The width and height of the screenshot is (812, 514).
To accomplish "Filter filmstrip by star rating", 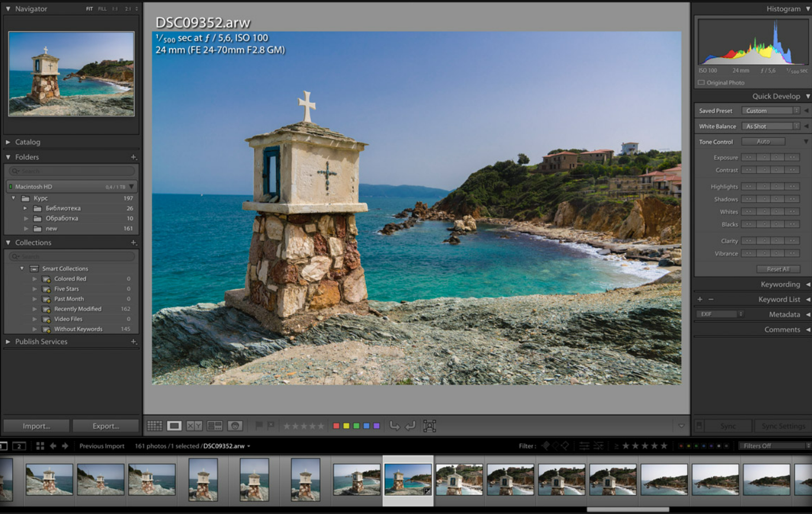I will pyautogui.click(x=645, y=446).
